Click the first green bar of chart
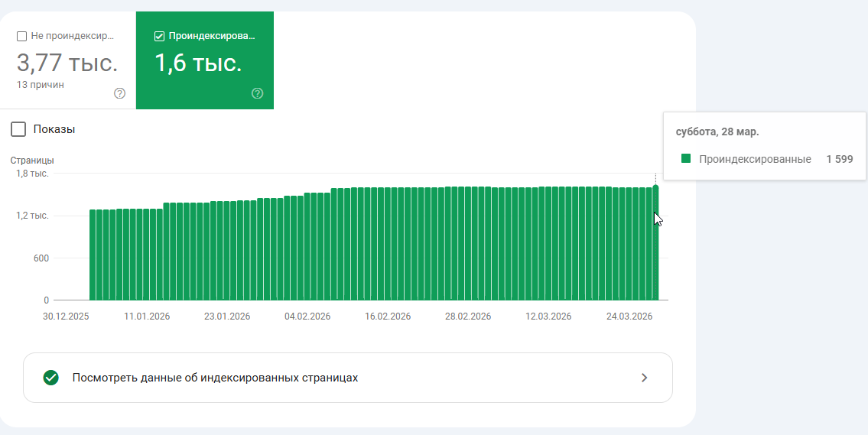This screenshot has width=868, height=435. pyautogui.click(x=93, y=255)
